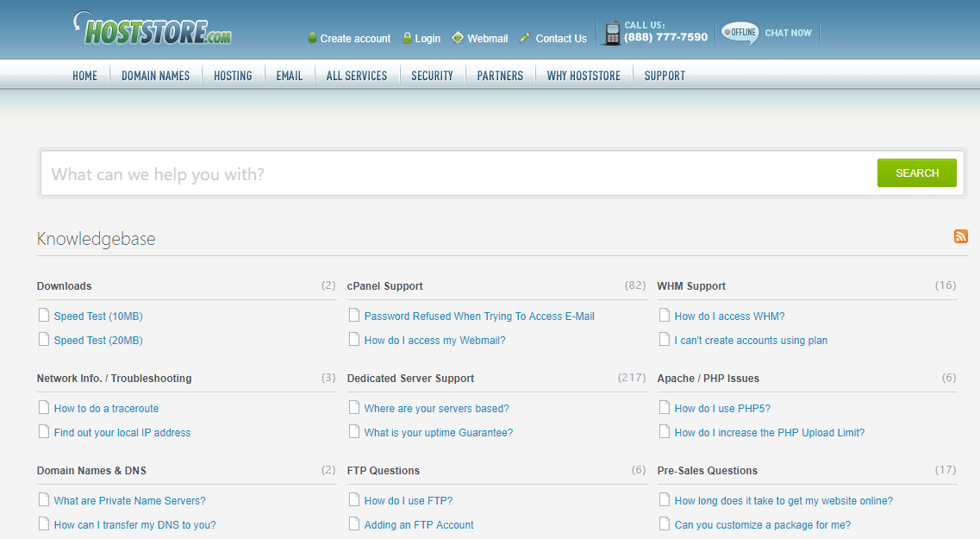Open the Support menu

665,76
